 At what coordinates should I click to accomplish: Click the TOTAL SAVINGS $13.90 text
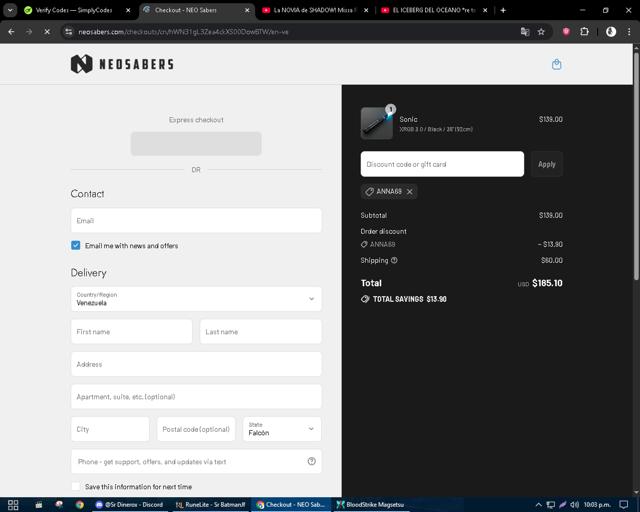(410, 299)
